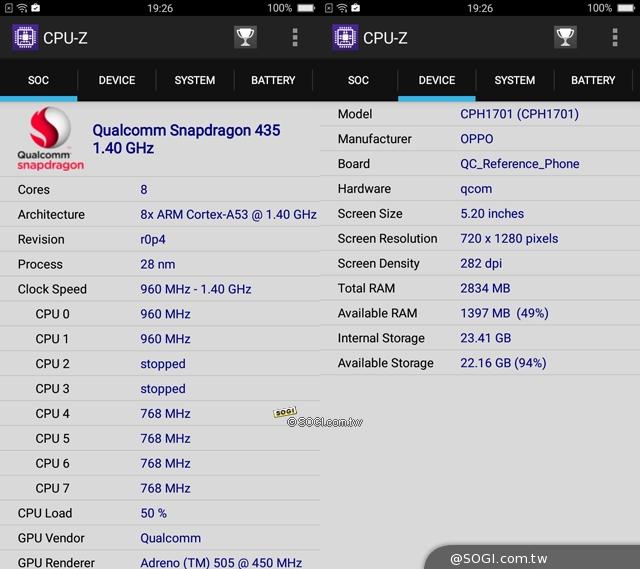Open the three-dot overflow menu in right screen
The height and width of the screenshot is (569, 640).
coord(615,38)
